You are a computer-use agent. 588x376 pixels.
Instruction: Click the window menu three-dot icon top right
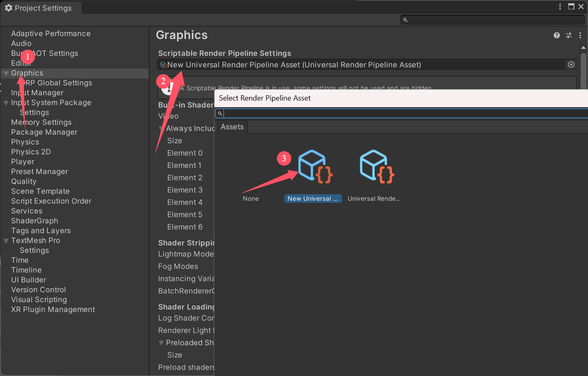[560, 7]
